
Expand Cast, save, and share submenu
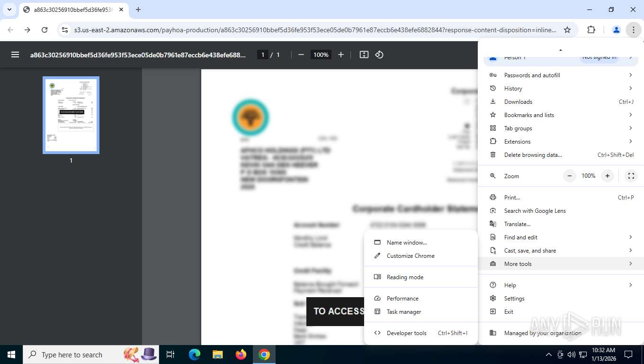pos(561,251)
